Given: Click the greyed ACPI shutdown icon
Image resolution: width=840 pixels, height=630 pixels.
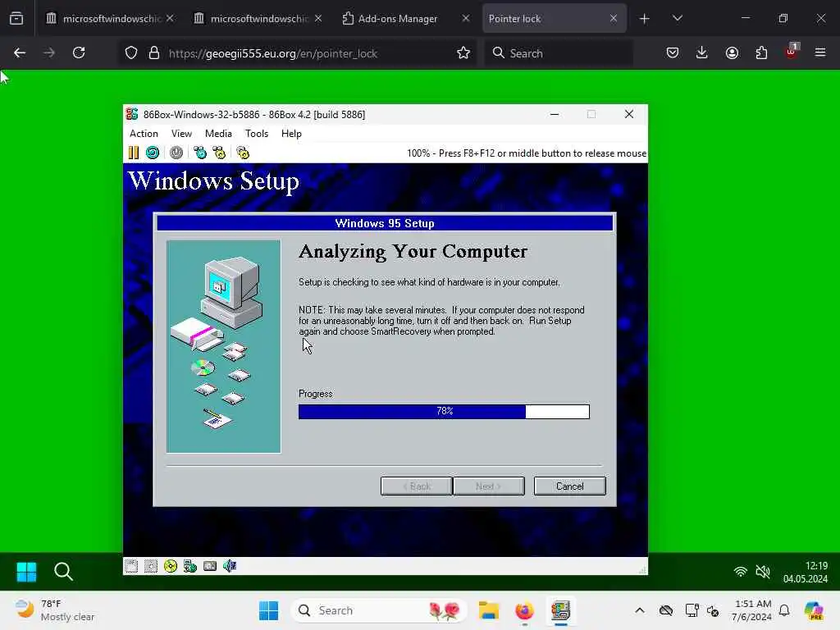Looking at the screenshot, I should (176, 153).
